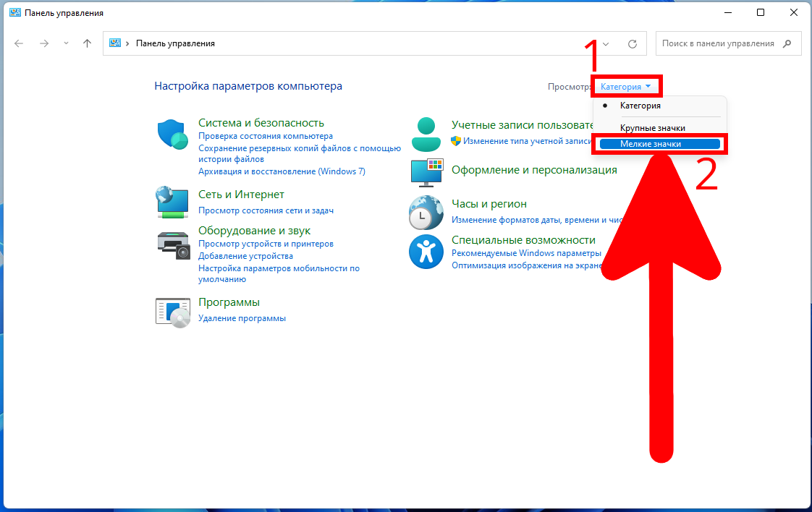Open 'Проверка состояния компьютера' link
The height and width of the screenshot is (512, 812).
(x=266, y=136)
